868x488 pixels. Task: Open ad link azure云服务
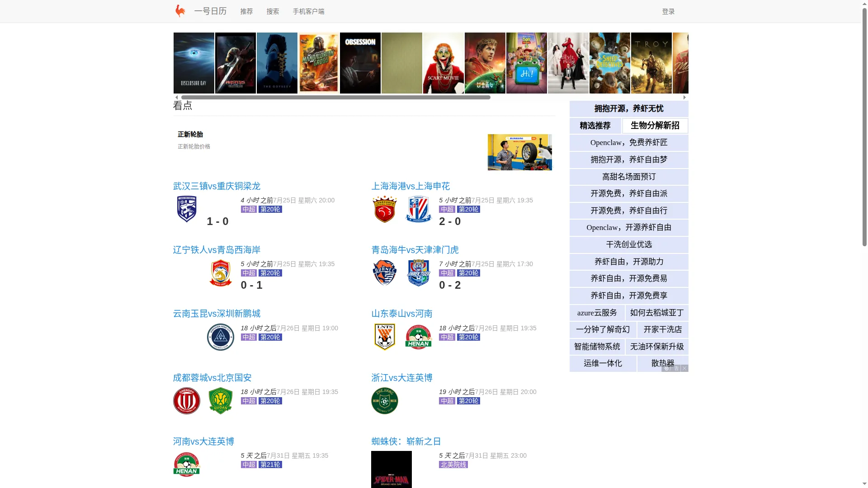[597, 313]
